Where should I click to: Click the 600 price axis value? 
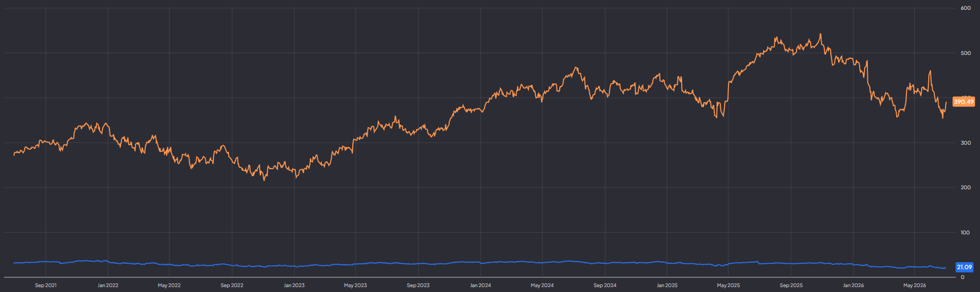966,8
